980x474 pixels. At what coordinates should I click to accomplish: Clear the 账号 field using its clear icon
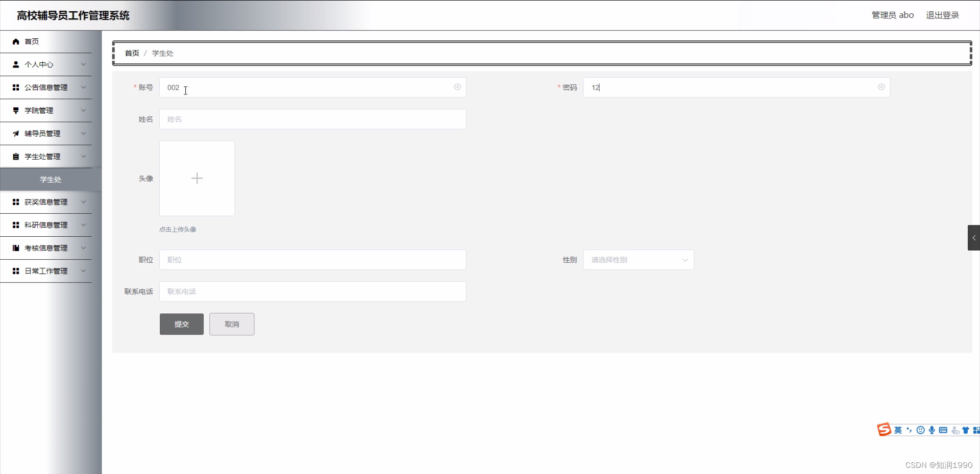(x=457, y=87)
